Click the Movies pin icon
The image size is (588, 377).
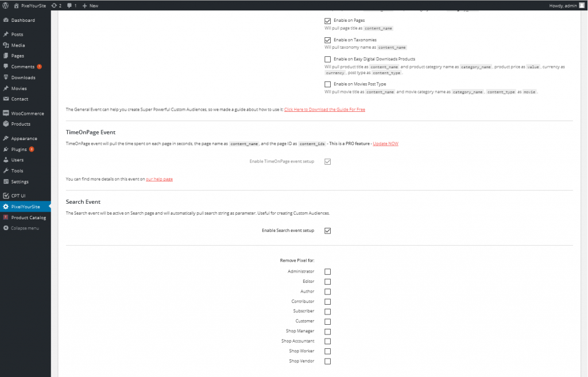pyautogui.click(x=6, y=88)
